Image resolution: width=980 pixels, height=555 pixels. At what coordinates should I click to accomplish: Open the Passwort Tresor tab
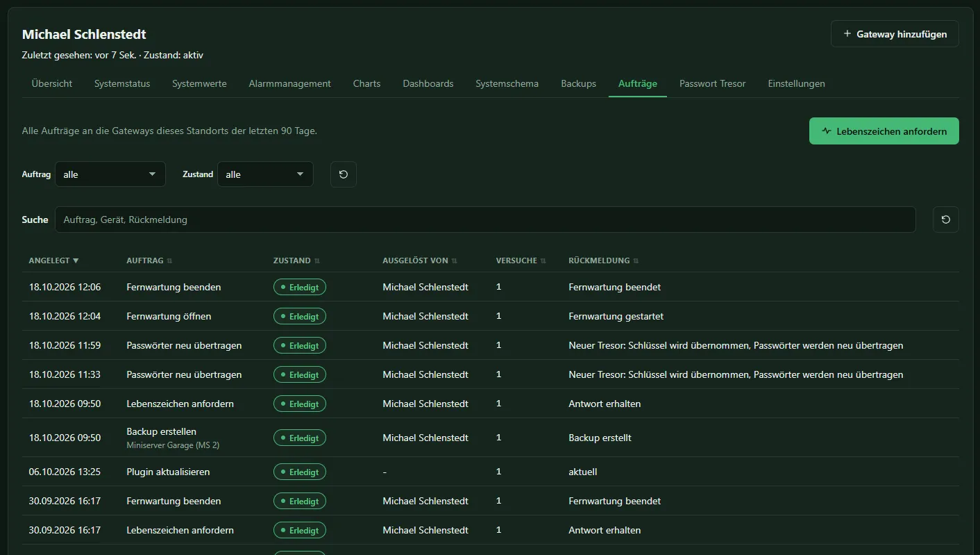click(x=713, y=83)
